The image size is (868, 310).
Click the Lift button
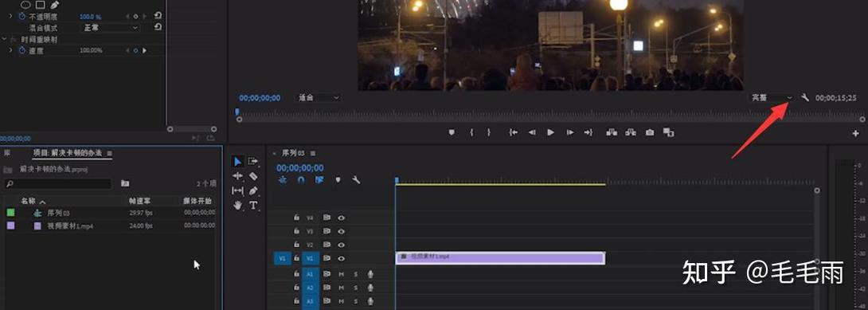[612, 132]
